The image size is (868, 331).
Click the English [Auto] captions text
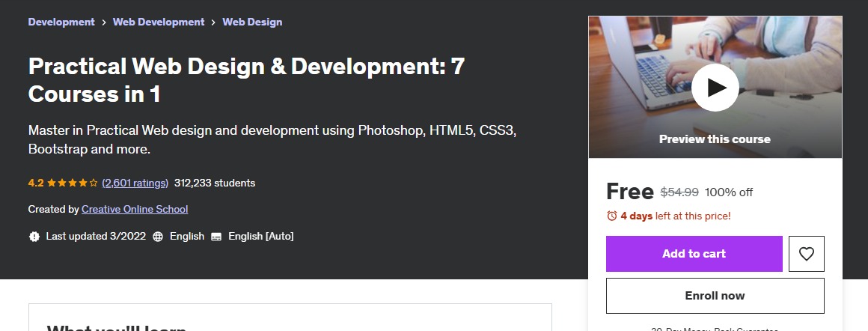tap(260, 237)
